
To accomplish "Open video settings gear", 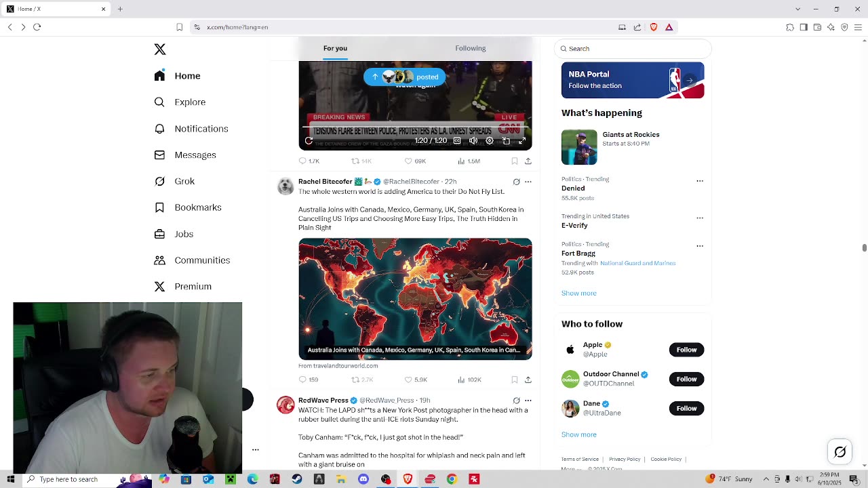I will [490, 140].
